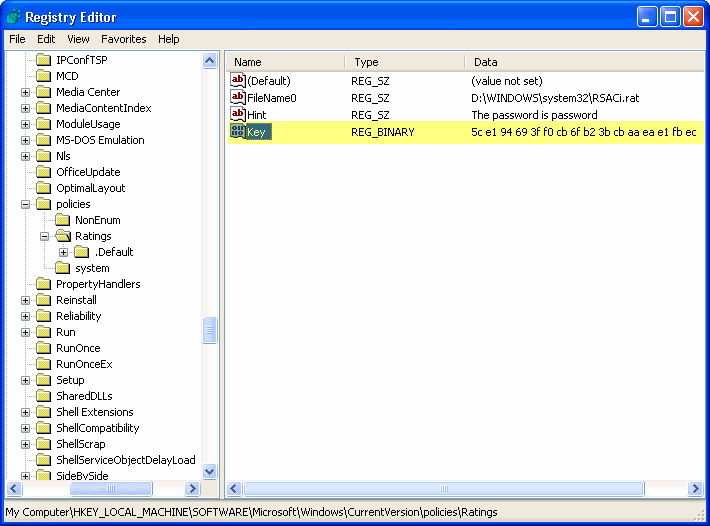This screenshot has height=526, width=710.
Task: Click the NonEnum folder icon
Action: coord(62,220)
